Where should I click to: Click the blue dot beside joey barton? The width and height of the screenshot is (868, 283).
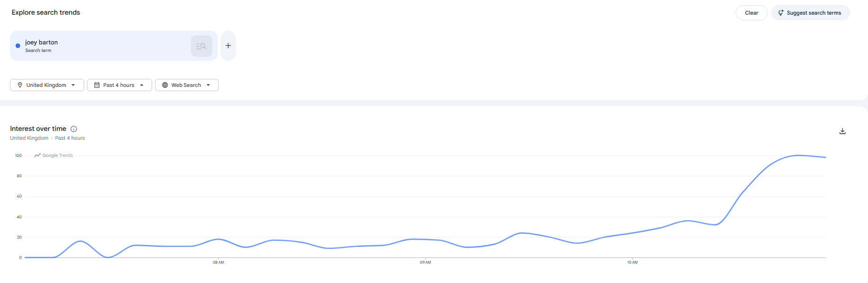pyautogui.click(x=18, y=46)
